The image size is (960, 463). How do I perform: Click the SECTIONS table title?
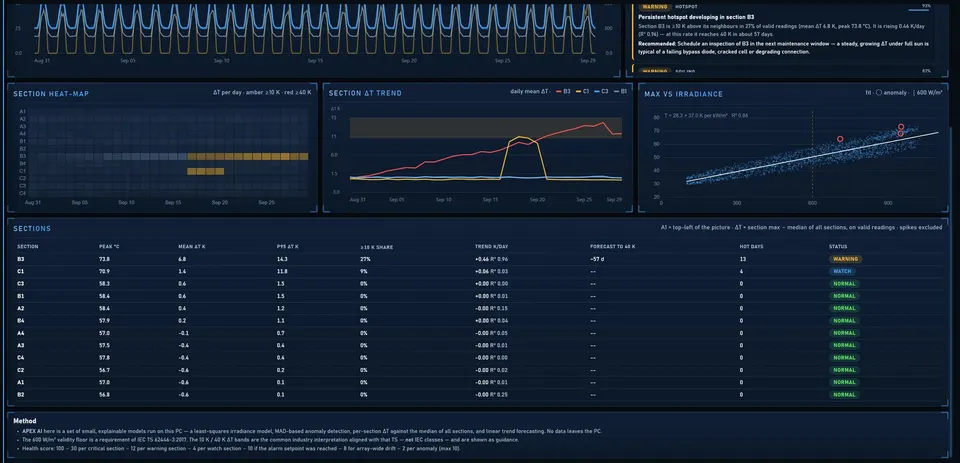coord(32,228)
